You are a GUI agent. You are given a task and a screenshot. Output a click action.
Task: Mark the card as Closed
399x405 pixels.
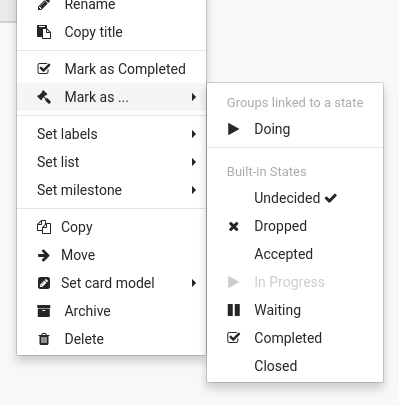point(295,366)
